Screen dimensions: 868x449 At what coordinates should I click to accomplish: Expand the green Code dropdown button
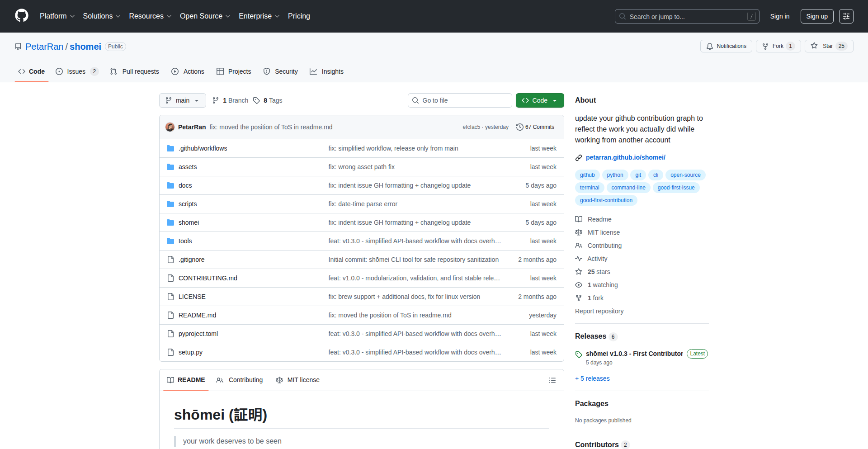click(539, 100)
